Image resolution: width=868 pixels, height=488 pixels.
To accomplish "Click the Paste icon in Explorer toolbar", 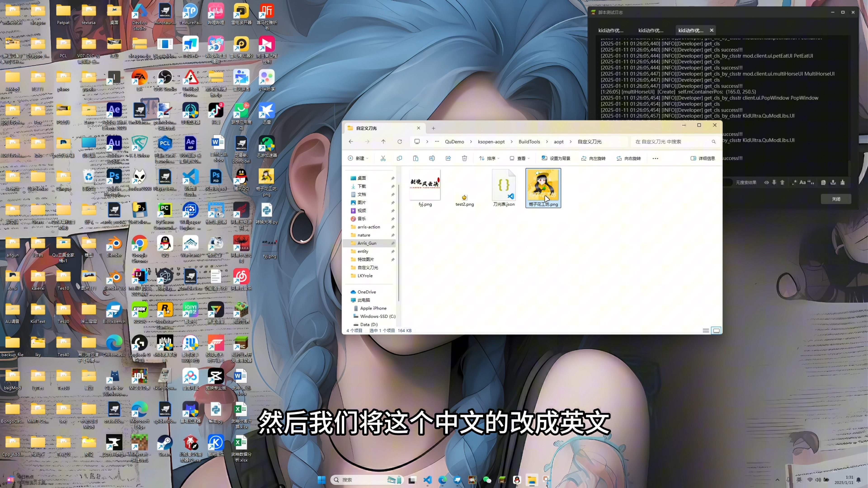I will click(x=415, y=158).
